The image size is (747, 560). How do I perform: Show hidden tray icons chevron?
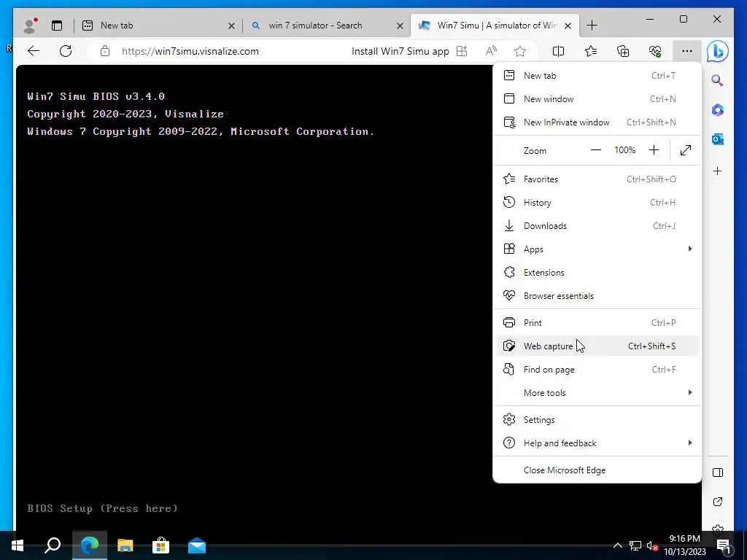[x=617, y=545]
